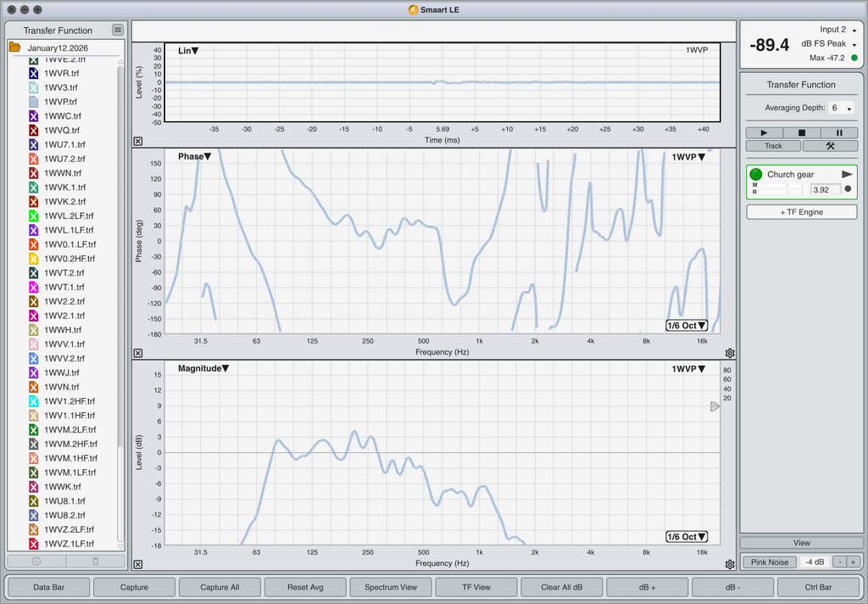Open measurement settings with the tools icon
The image size is (868, 604).
point(830,146)
